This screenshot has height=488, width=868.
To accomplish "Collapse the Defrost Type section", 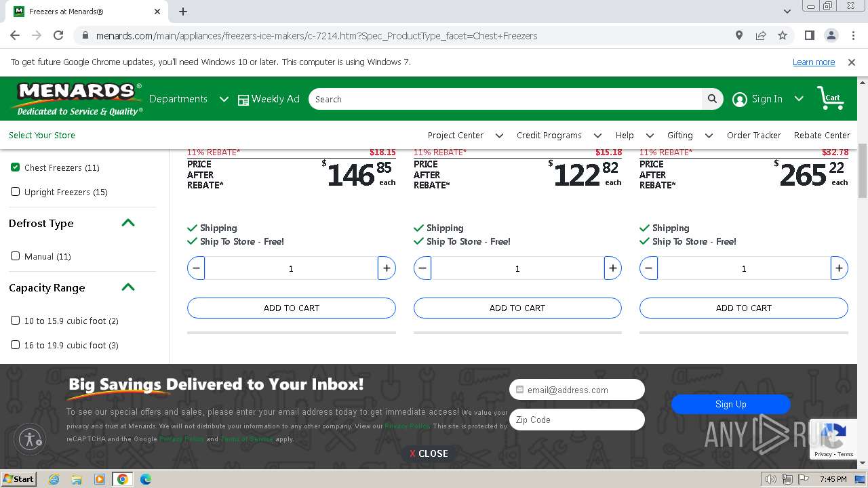I will [x=127, y=223].
